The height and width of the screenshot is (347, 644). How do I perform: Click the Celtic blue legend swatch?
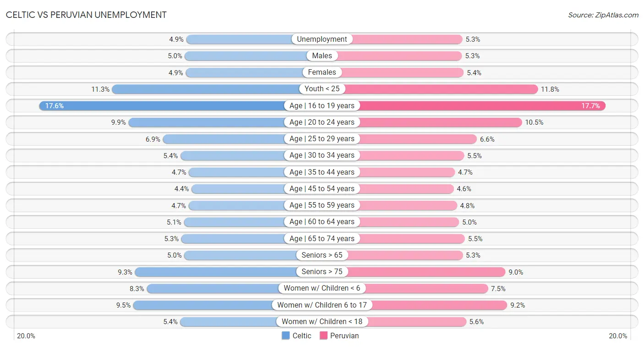[286, 336]
